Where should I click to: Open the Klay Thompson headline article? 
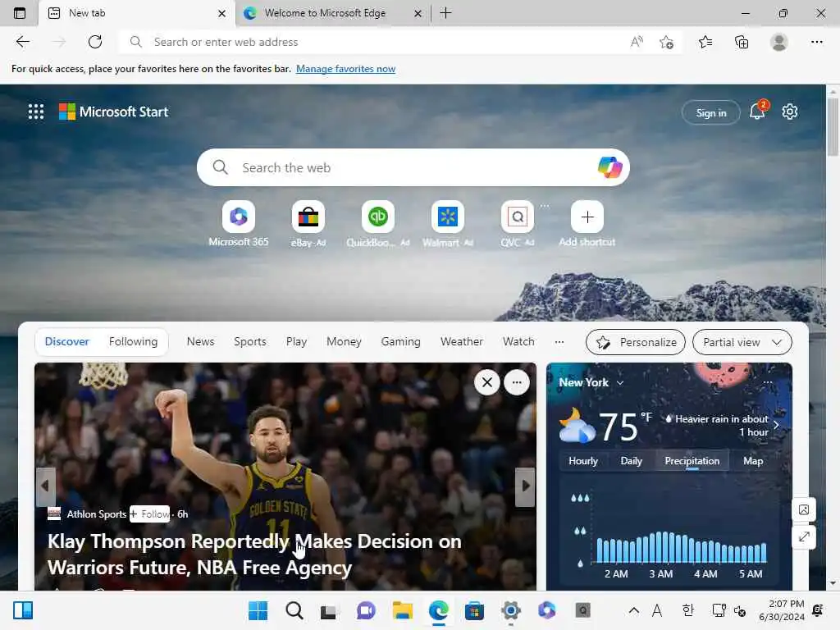click(254, 555)
